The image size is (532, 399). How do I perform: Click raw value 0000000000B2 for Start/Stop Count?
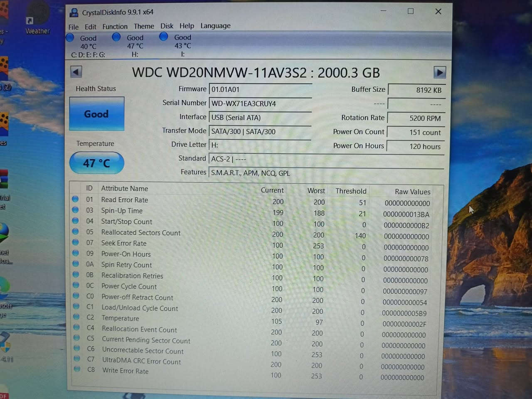pyautogui.click(x=406, y=226)
